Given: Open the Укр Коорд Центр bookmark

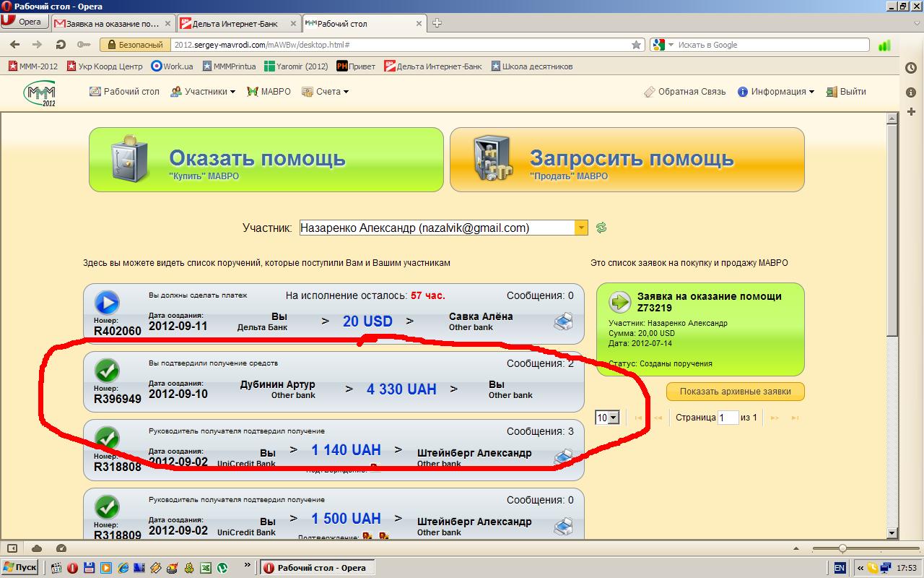Looking at the screenshot, I should coord(105,66).
